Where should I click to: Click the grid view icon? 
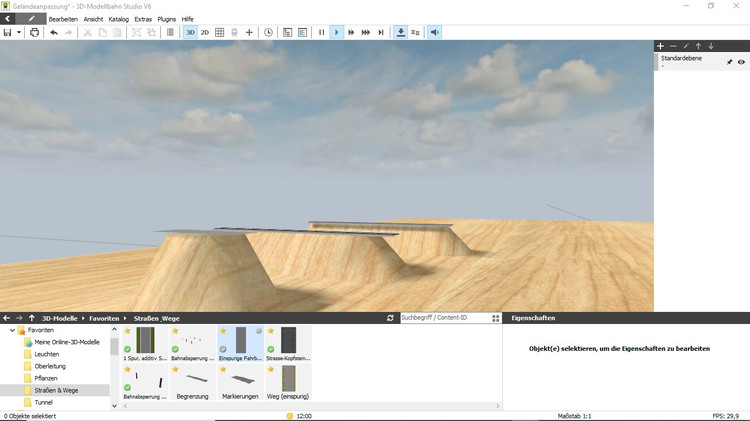point(220,32)
